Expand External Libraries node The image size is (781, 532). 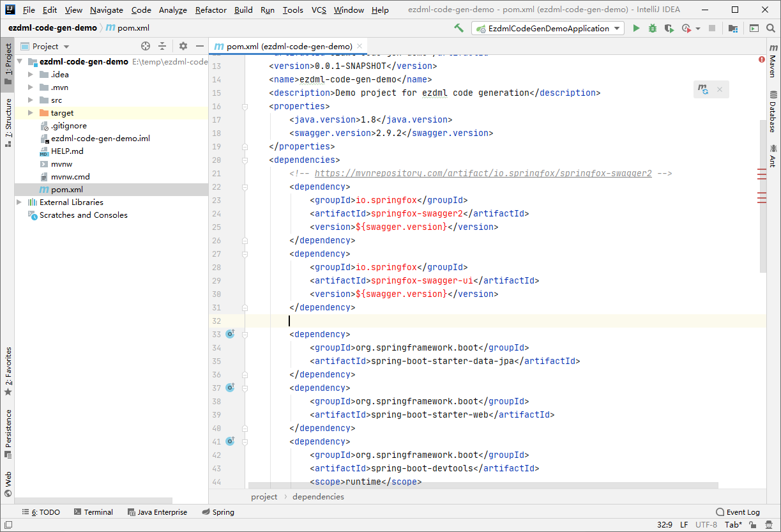(x=19, y=202)
